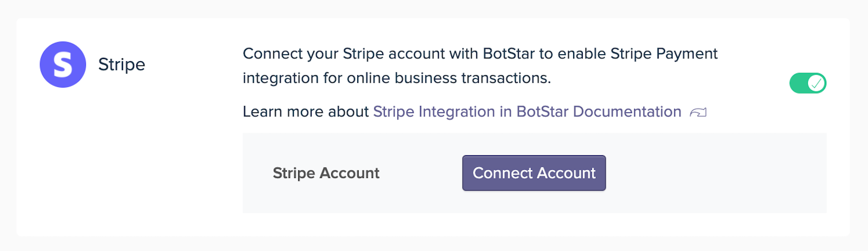Viewport: 868px width, 251px height.
Task: Connect a Stripe account with purple button
Action: (x=534, y=173)
